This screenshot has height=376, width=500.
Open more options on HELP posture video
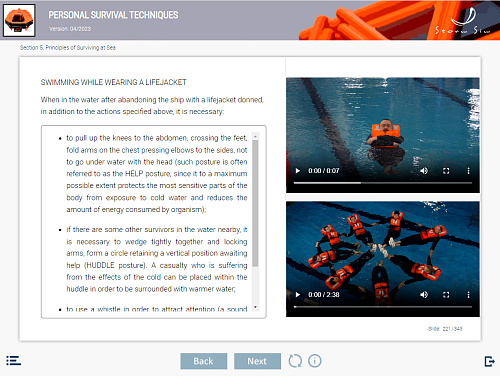pyautogui.click(x=468, y=171)
